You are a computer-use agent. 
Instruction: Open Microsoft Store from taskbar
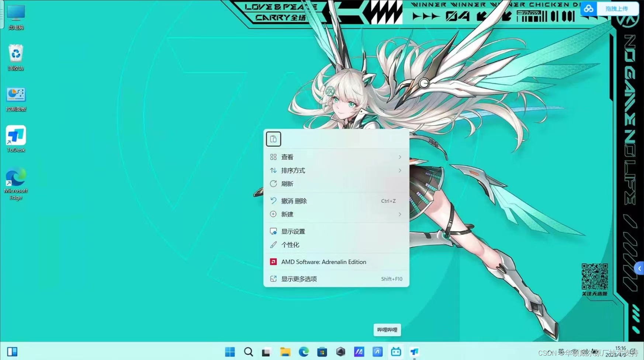322,352
